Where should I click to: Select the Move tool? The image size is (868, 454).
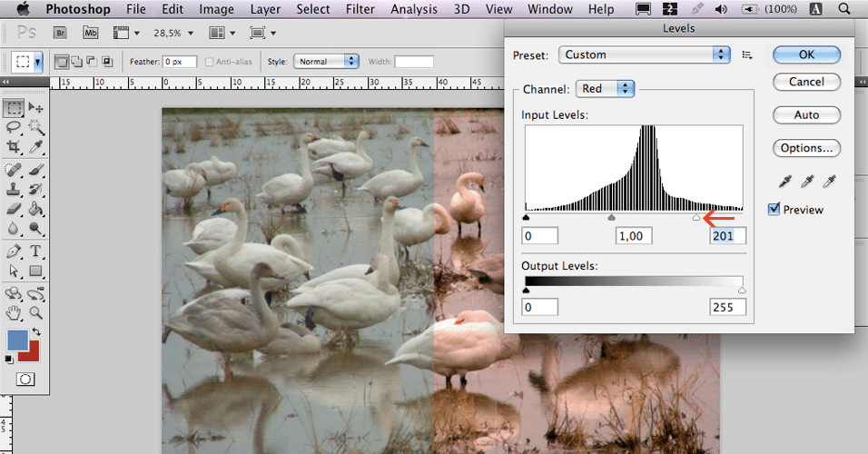pos(36,108)
